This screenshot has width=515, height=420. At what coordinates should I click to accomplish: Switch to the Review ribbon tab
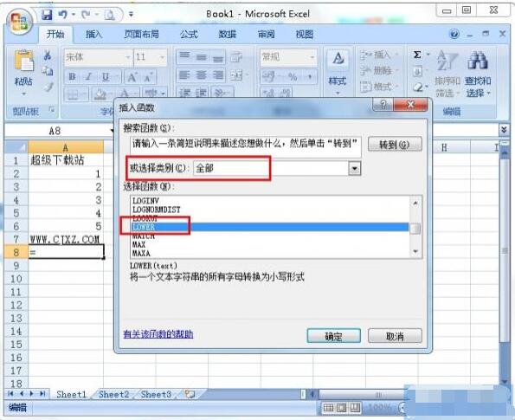pyautogui.click(x=266, y=34)
